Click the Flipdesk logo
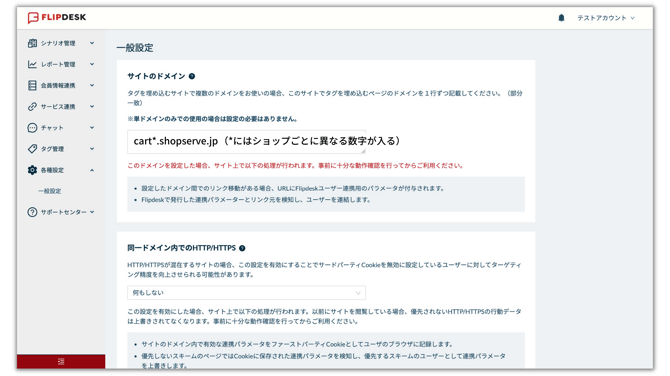The width and height of the screenshot is (670, 376). click(57, 18)
